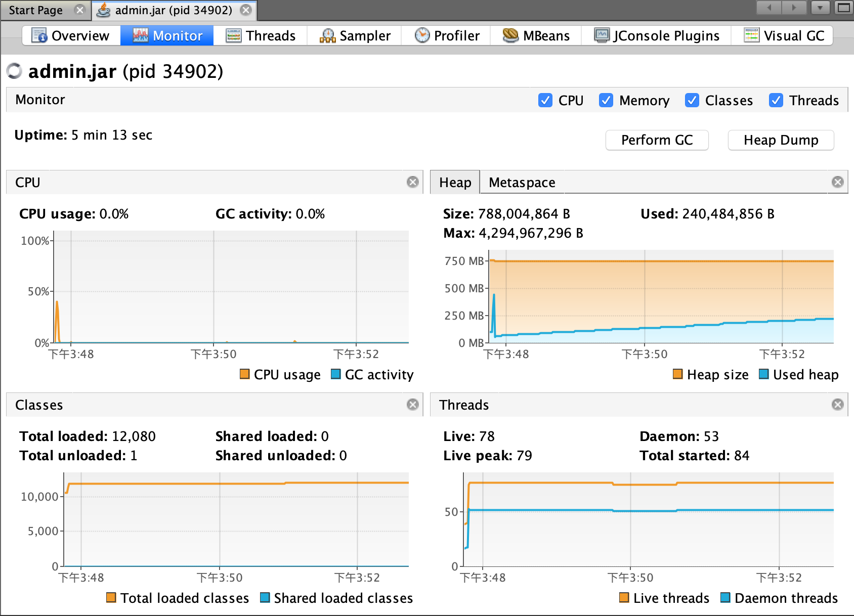This screenshot has height=616, width=854.
Task: Open the Overview tab
Action: coord(71,35)
